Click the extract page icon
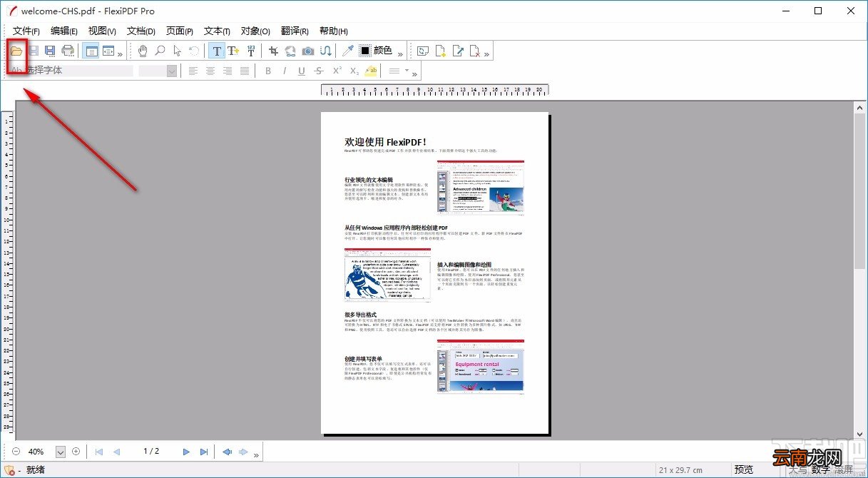The image size is (868, 478). pyautogui.click(x=457, y=51)
